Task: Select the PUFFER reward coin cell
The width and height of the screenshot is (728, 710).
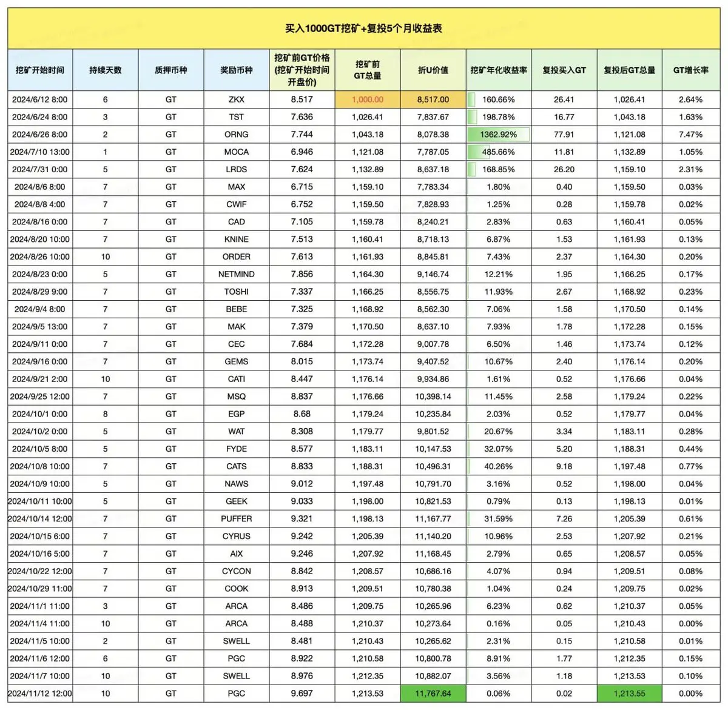Action: [237, 519]
